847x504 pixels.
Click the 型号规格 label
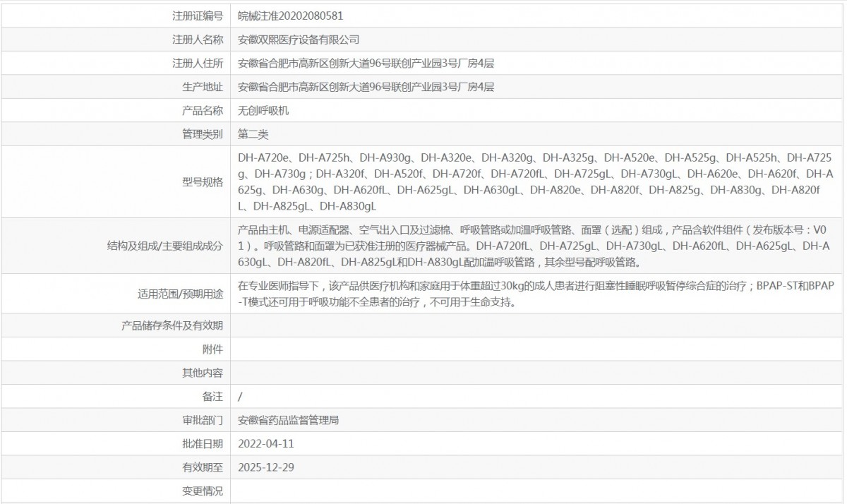click(x=203, y=181)
